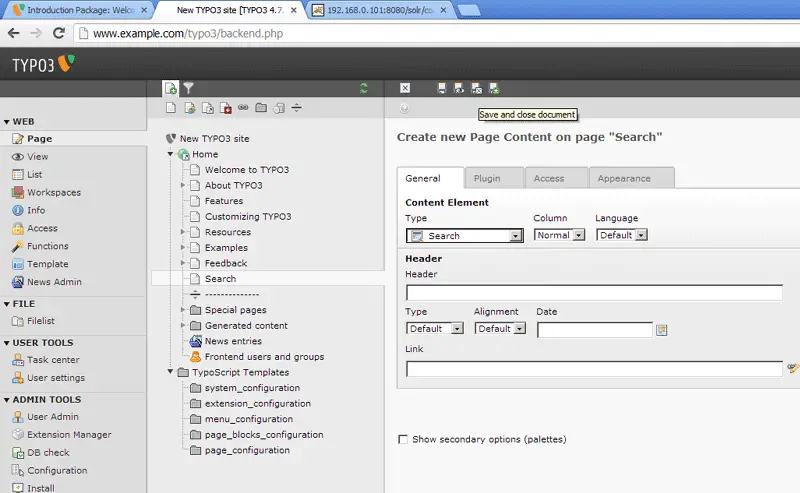Viewport: 800px width, 493px height.
Task: Go back with browser back arrow
Action: coord(14,33)
